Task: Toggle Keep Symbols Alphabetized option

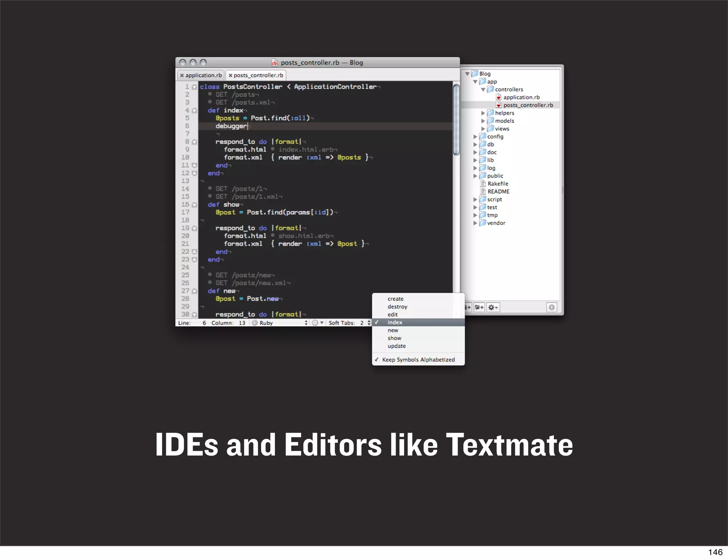Action: (418, 360)
